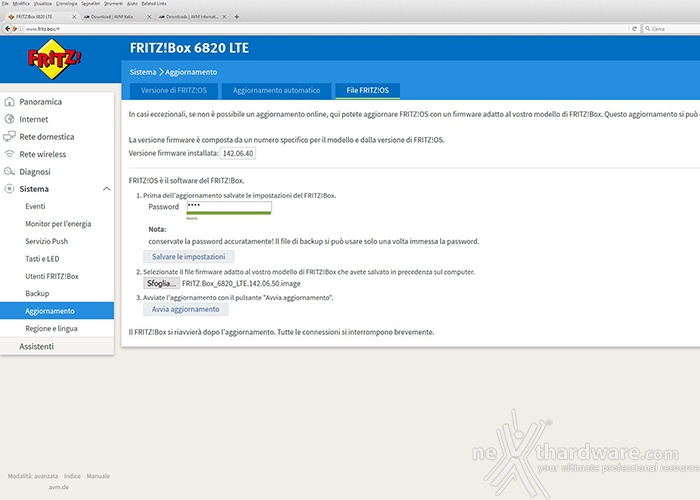
Task: Click Aggiornamento in the breadcrumb
Action: (x=191, y=72)
